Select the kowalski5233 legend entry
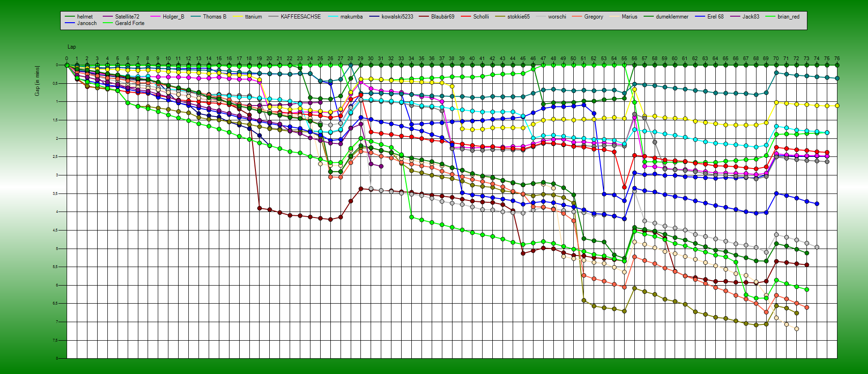Screen dimensions: 868x374 coord(397,17)
